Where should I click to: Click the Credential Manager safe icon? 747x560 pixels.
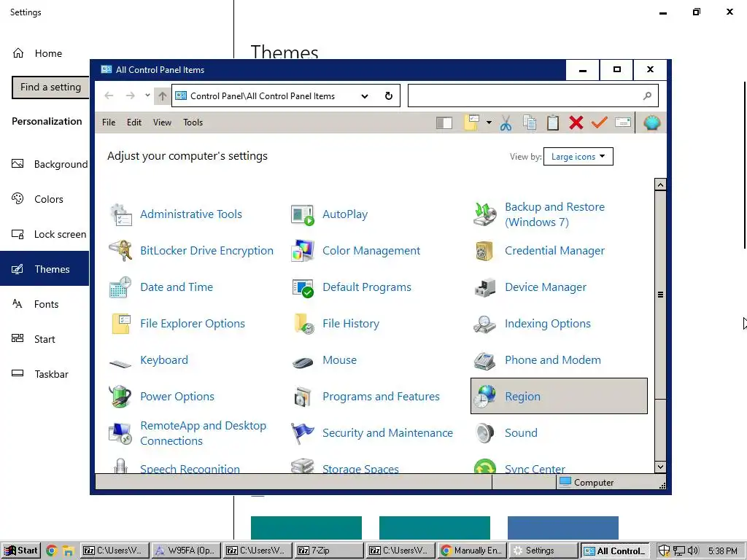[x=485, y=251]
